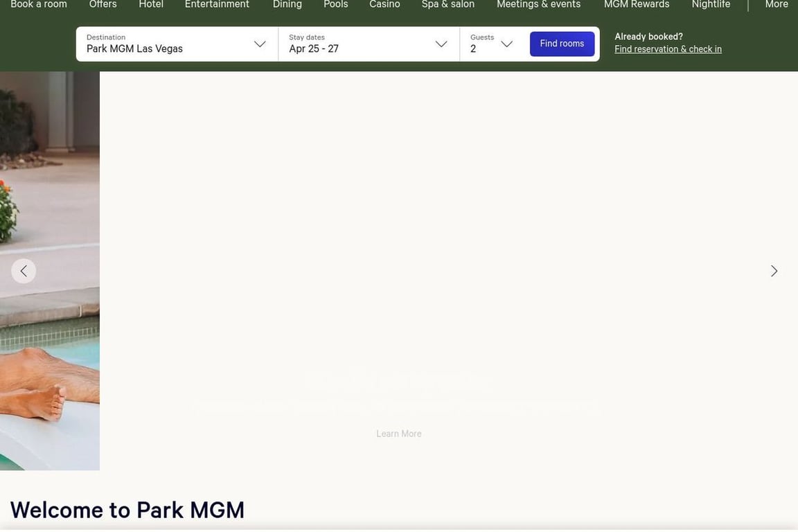Visit MGM Rewards page
Screen dimensions: 798x532
(x=636, y=5)
